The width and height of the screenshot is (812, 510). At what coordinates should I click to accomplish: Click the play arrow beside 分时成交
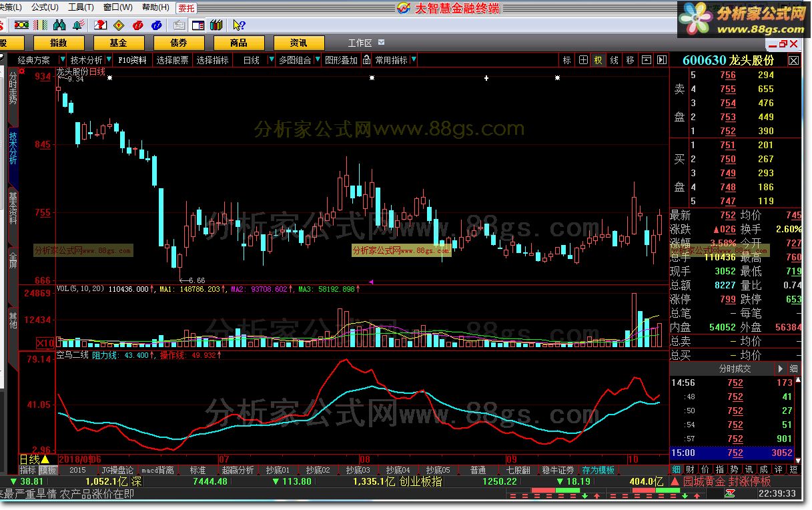(x=780, y=368)
